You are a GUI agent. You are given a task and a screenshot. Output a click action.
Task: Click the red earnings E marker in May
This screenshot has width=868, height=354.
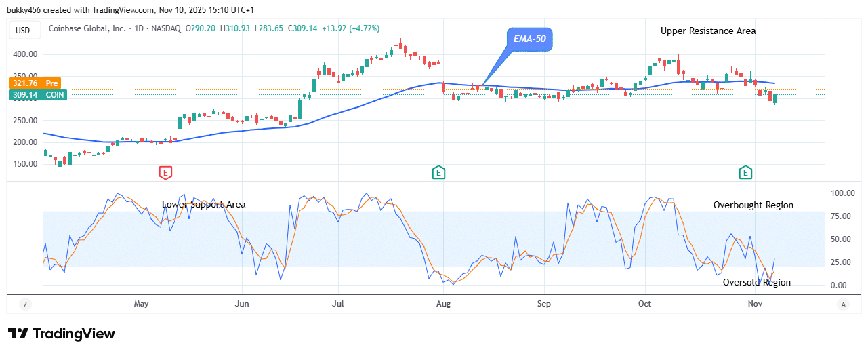coord(165,172)
